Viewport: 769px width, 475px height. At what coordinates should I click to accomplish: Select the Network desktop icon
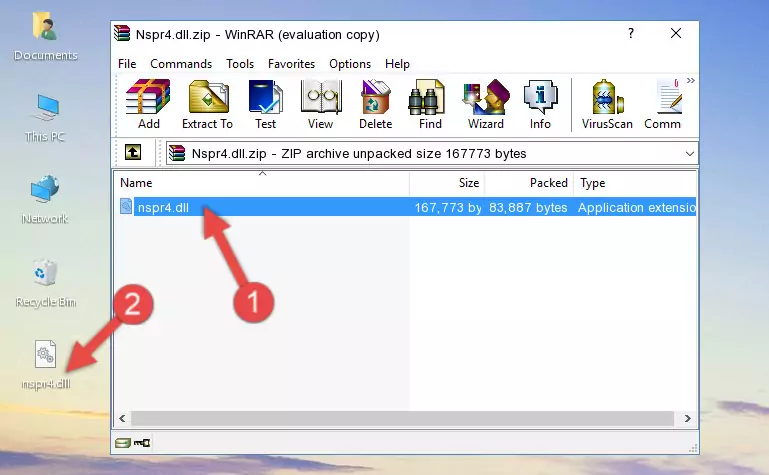[x=45, y=199]
